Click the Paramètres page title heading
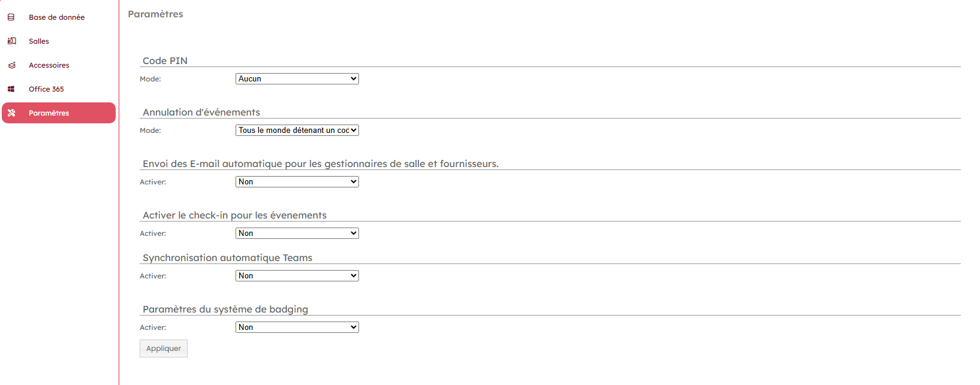This screenshot has width=980, height=385. tap(156, 14)
